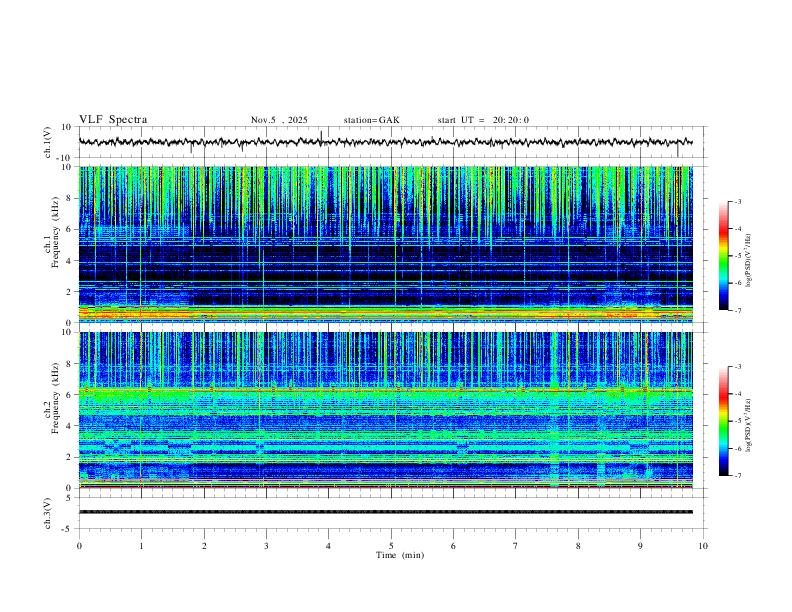The width and height of the screenshot is (792, 612).
Task: Click the "station=GAK" header label
Action: click(x=371, y=120)
